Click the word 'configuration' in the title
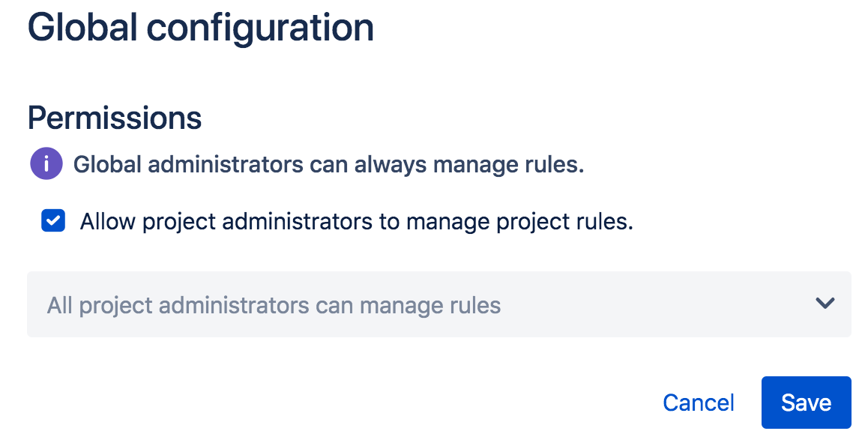The width and height of the screenshot is (868, 443). point(260,28)
